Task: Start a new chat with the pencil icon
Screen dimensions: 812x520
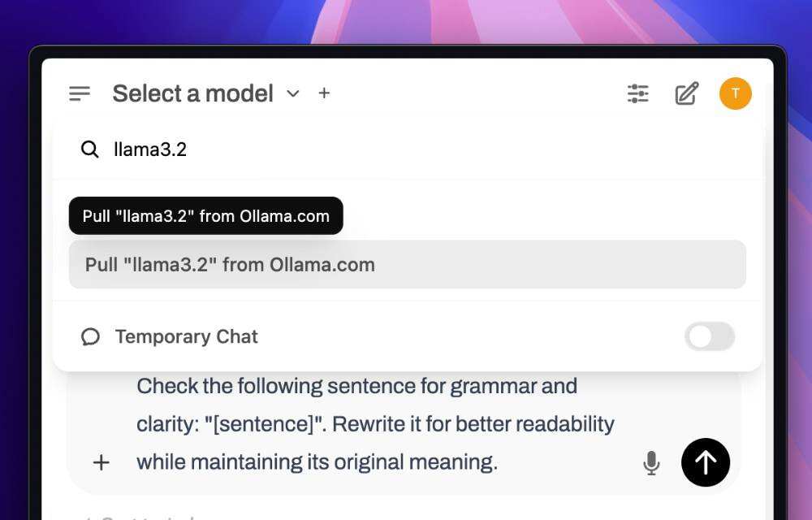Action: click(687, 93)
